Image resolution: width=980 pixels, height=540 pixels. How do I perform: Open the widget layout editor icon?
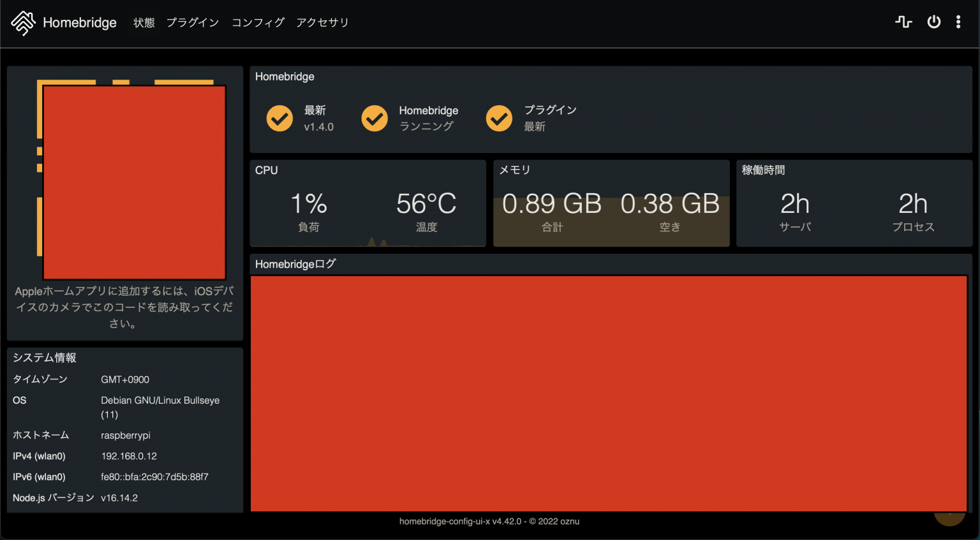pyautogui.click(x=903, y=21)
